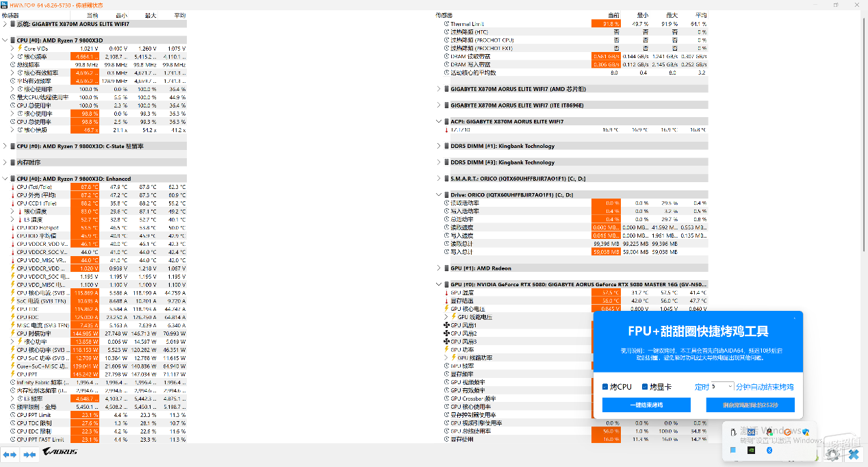Expand the AMD 芯片组 sensor group

(439, 89)
